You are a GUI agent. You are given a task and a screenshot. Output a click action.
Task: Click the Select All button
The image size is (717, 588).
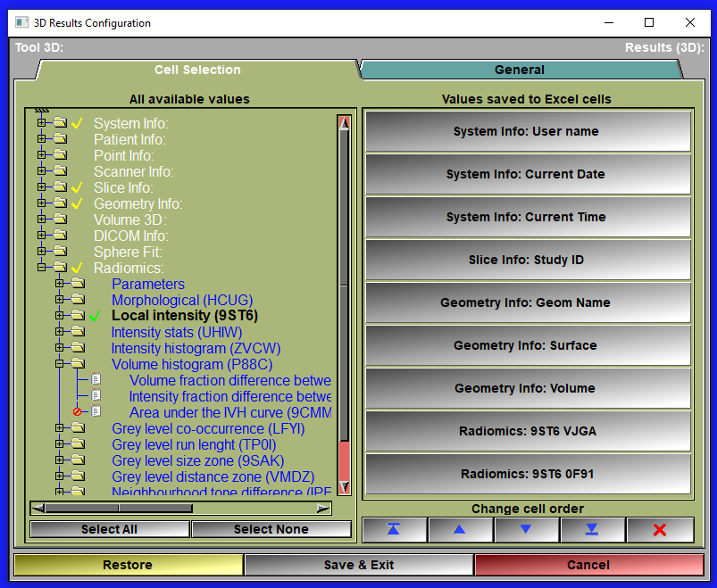tap(109, 529)
